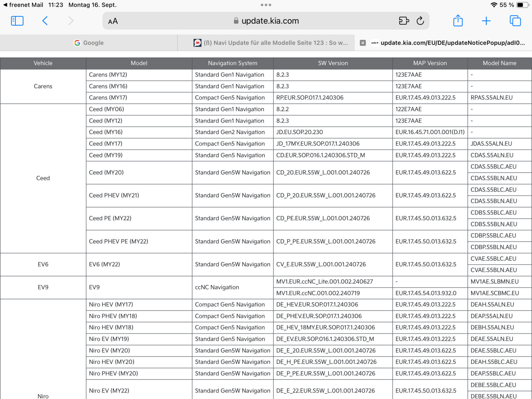Tap the update.kia.com address field
This screenshot has height=399, width=532.
click(x=266, y=21)
